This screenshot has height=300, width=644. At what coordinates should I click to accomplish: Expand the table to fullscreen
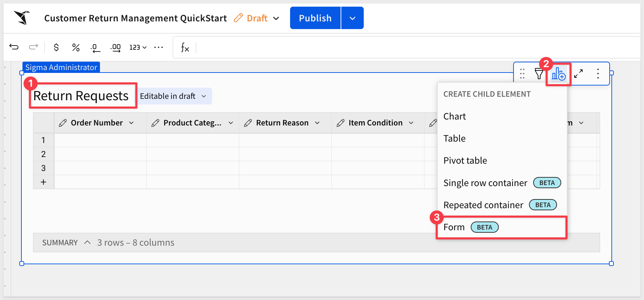[578, 74]
